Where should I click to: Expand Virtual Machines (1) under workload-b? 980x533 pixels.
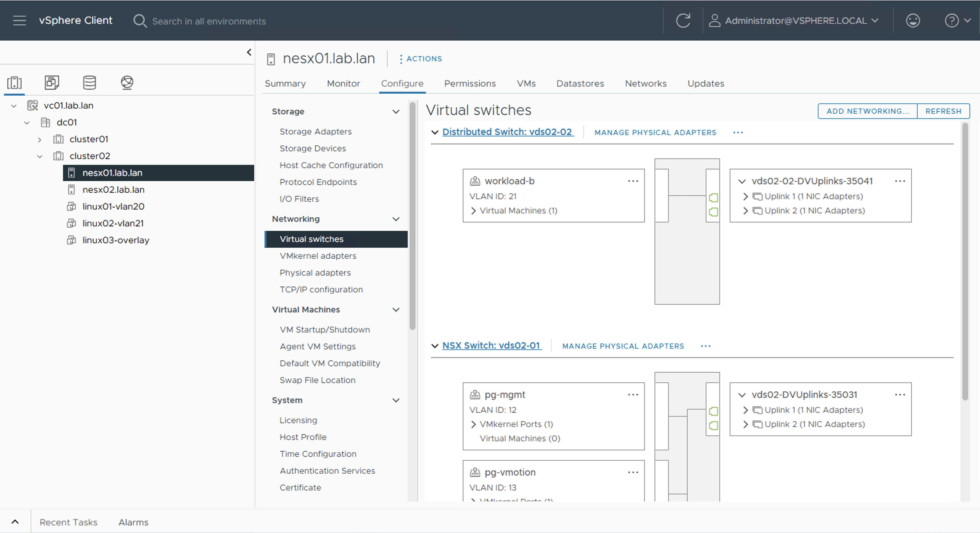coord(474,210)
